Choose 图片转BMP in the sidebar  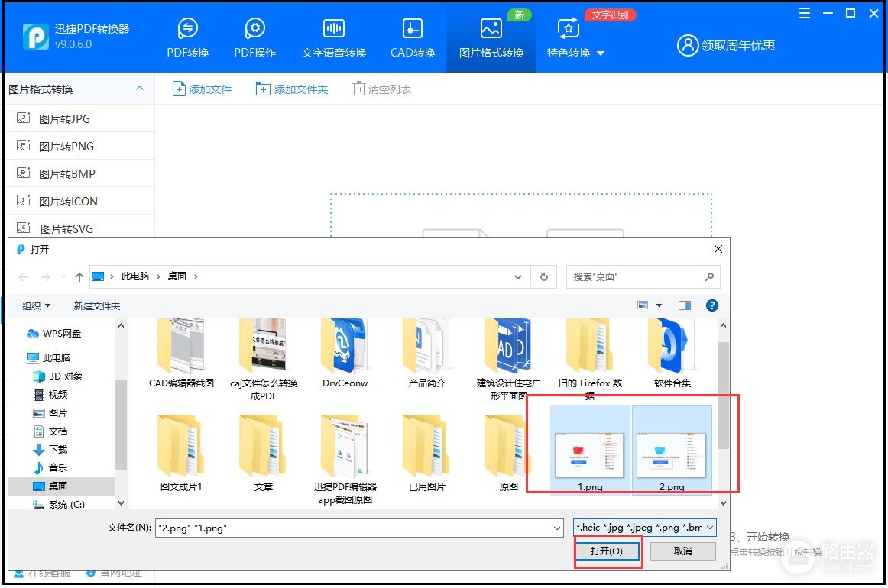point(79,173)
